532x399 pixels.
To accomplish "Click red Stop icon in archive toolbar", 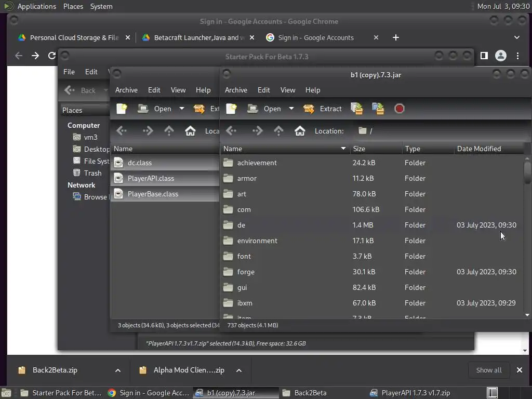I will (400, 109).
